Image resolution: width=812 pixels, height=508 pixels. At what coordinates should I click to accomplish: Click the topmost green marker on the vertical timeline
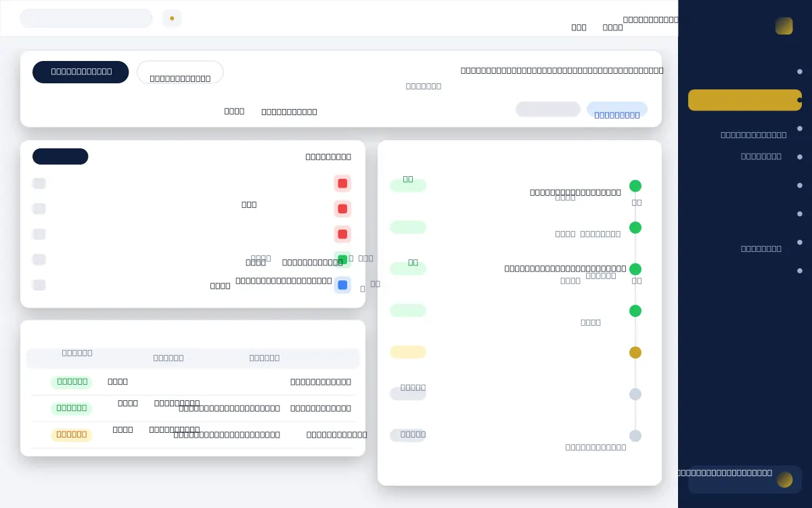coord(635,186)
